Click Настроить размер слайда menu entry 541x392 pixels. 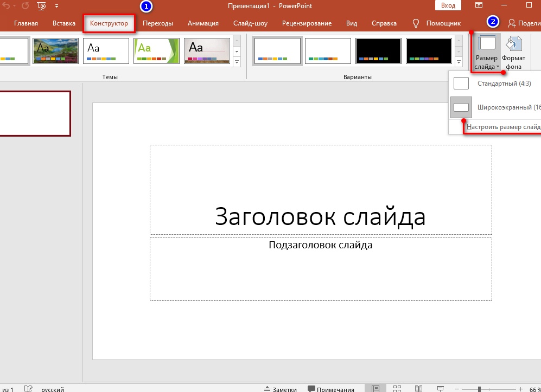pos(504,127)
